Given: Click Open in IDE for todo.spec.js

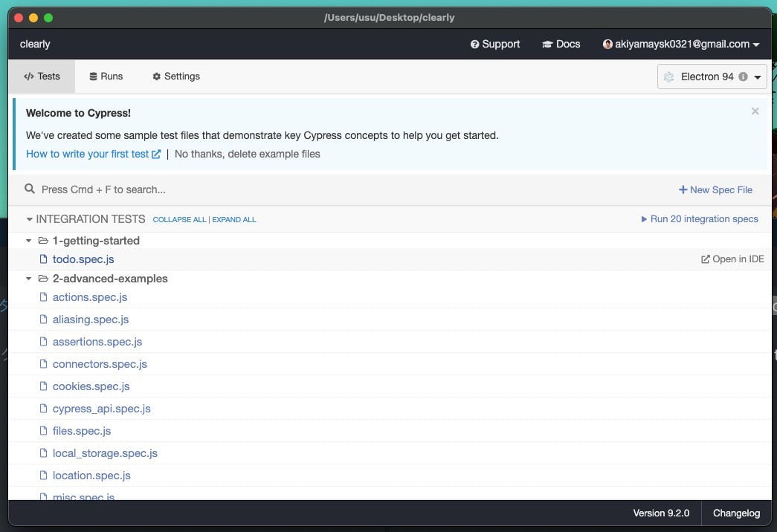Looking at the screenshot, I should (732, 259).
